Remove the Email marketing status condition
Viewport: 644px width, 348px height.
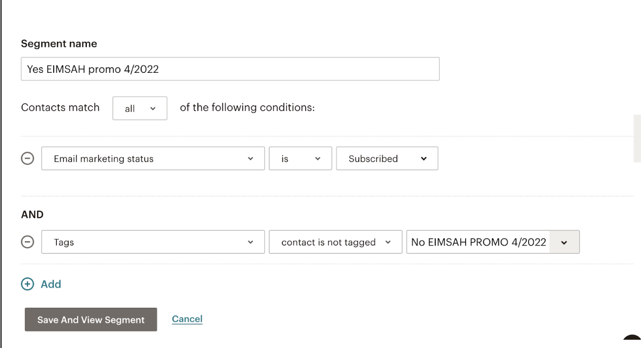(27, 159)
